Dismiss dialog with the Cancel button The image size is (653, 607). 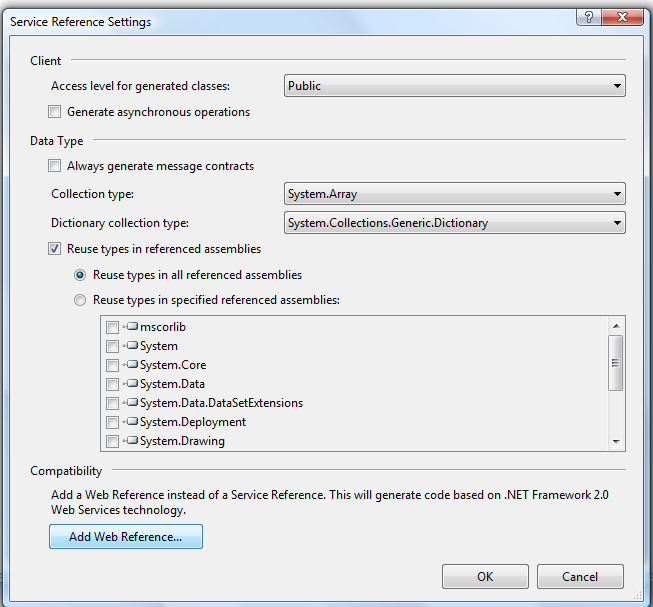[580, 577]
